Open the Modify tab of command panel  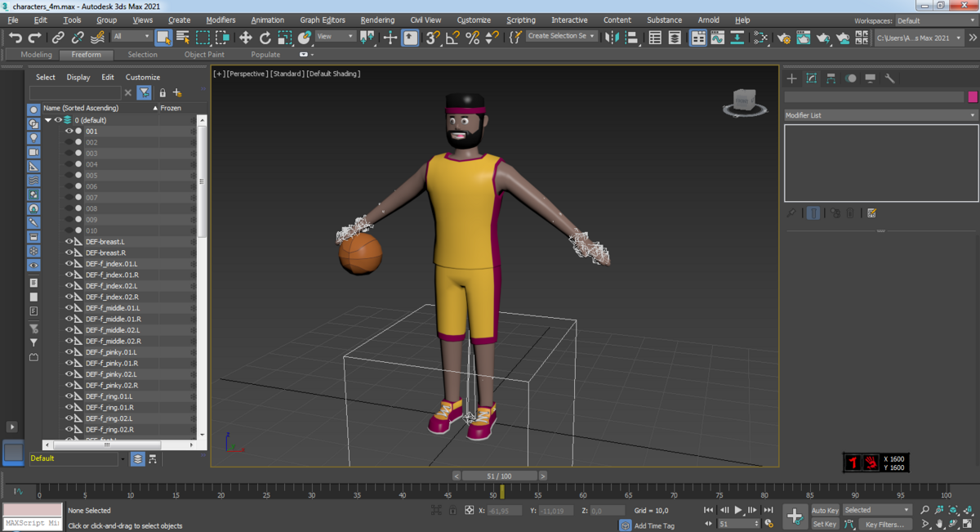tap(811, 78)
